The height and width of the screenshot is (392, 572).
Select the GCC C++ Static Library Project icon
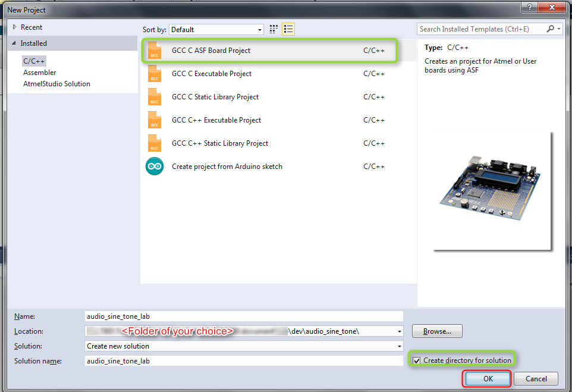click(155, 143)
